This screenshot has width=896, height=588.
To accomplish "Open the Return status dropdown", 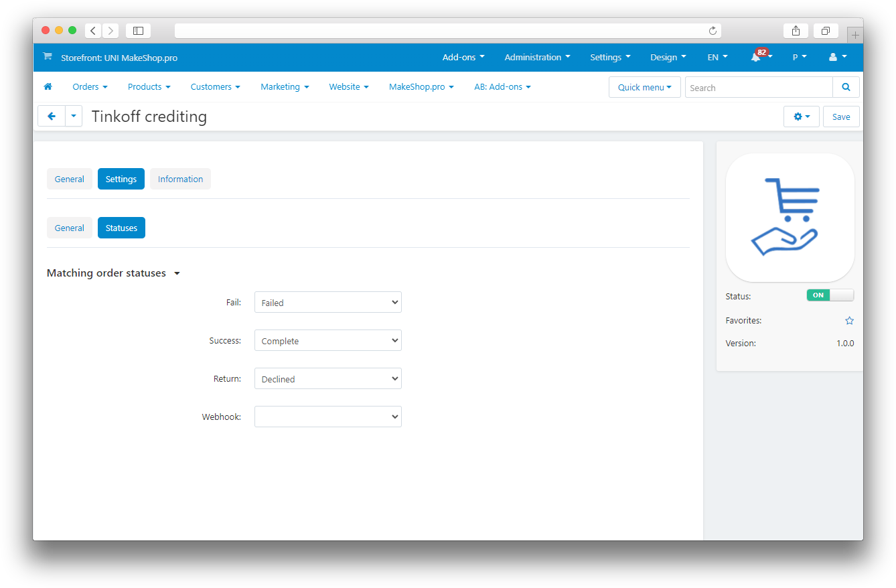I will [327, 379].
